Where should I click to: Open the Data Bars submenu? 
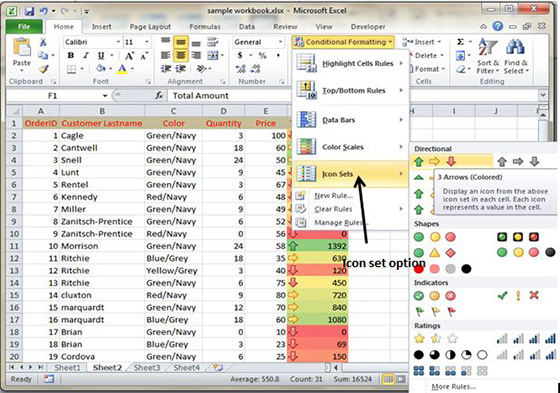(x=351, y=120)
